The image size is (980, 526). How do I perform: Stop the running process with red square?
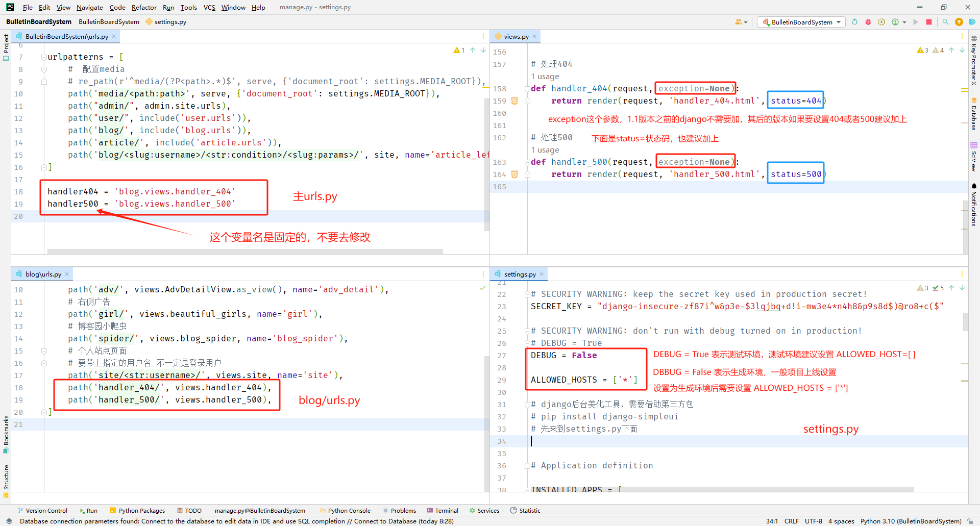pyautogui.click(x=929, y=22)
